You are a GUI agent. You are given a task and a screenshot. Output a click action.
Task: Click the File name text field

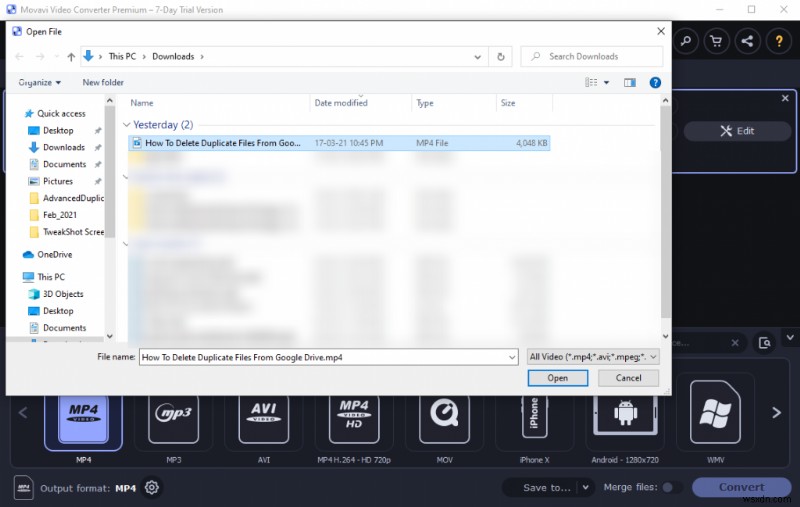pos(323,358)
